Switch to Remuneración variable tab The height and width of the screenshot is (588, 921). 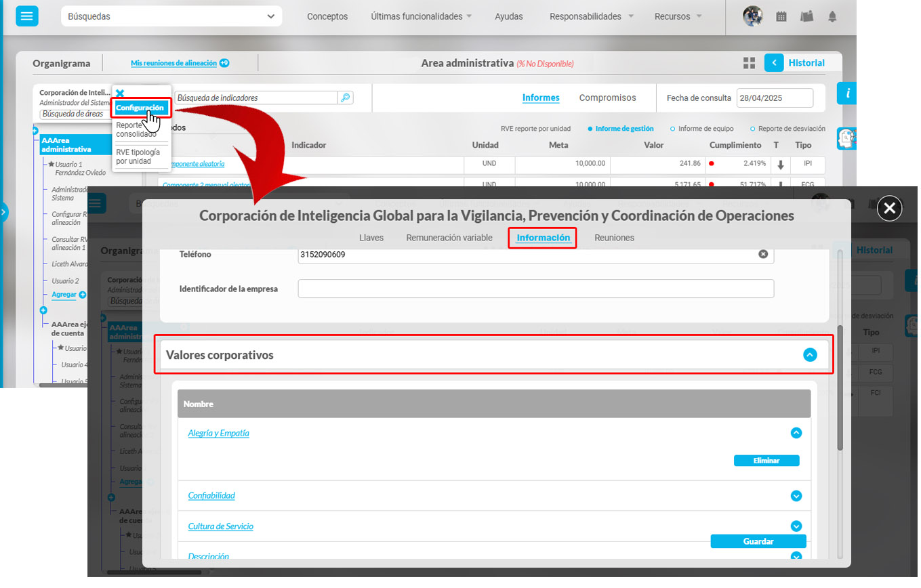coord(449,238)
